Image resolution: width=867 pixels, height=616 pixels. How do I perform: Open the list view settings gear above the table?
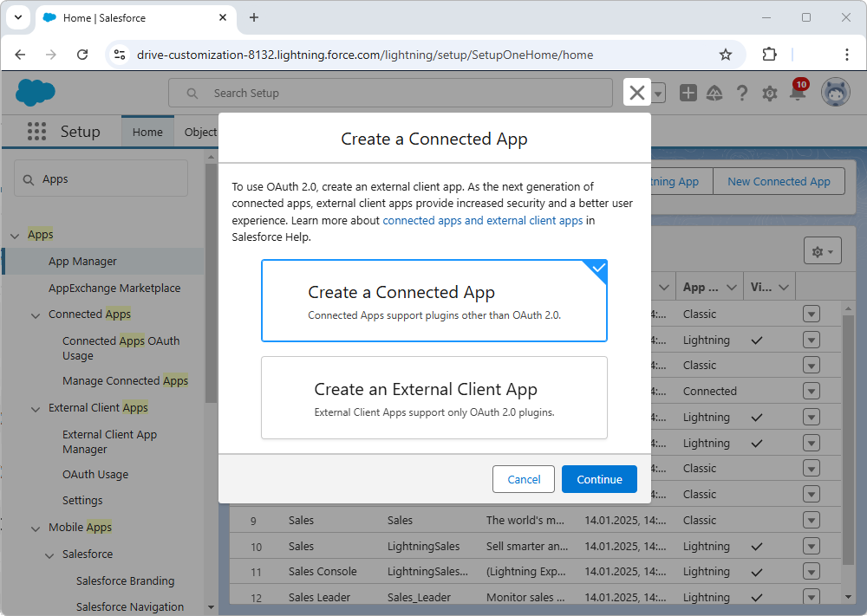pyautogui.click(x=821, y=250)
